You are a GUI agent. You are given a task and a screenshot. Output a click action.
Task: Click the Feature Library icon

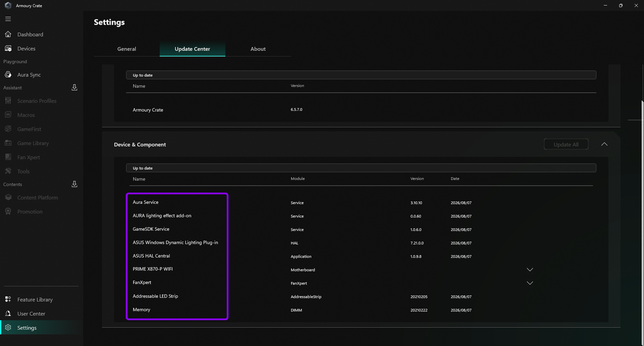(x=8, y=299)
